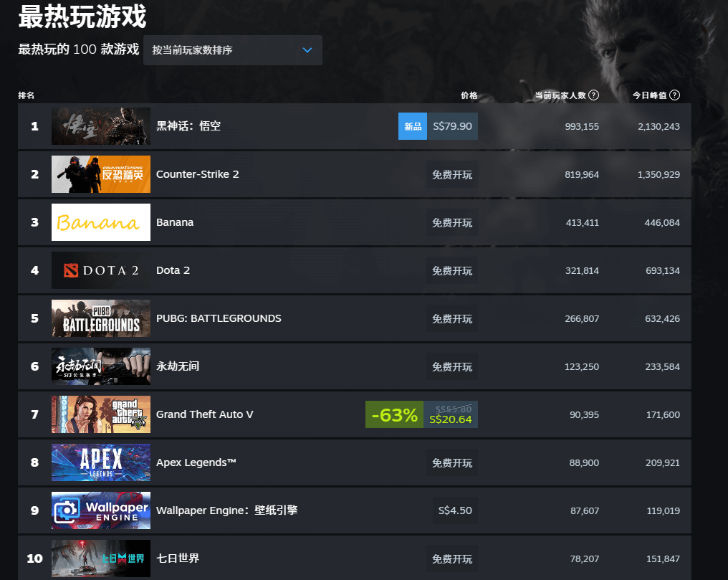The height and width of the screenshot is (580, 728).
Task: Select the PUBG: Battlegrounds cover art
Action: pyautogui.click(x=100, y=318)
